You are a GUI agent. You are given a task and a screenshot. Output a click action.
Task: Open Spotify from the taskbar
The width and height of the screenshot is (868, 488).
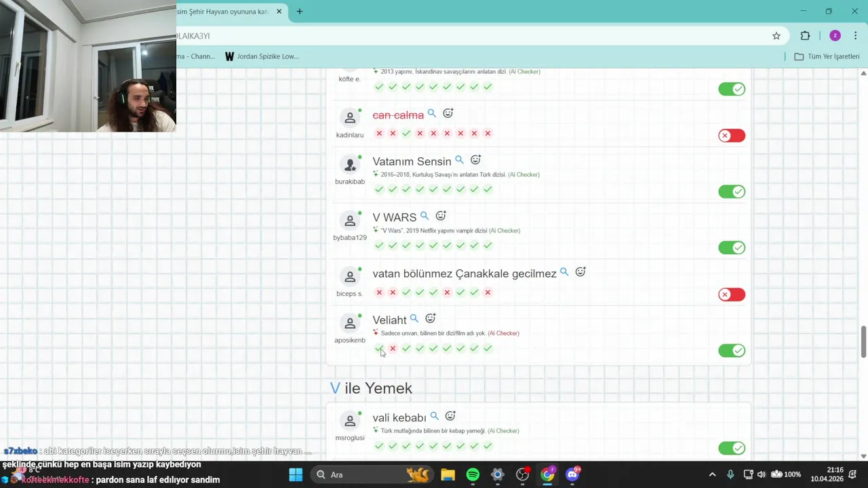tap(473, 474)
